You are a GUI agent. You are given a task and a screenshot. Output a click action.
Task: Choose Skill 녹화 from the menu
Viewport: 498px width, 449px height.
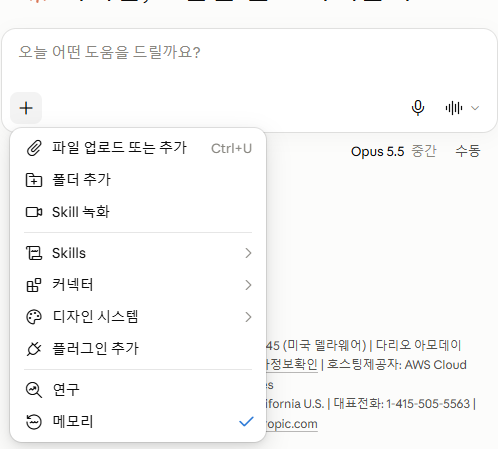[x=138, y=212]
